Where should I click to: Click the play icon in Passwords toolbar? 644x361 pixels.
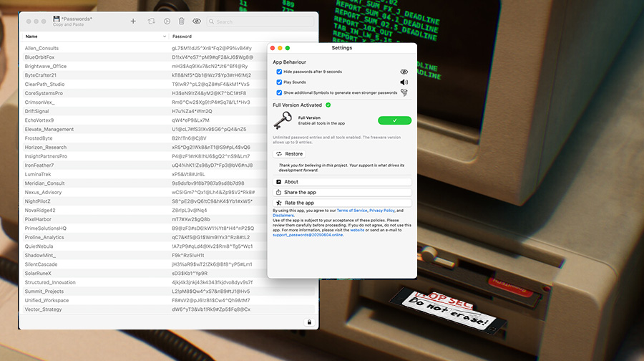(167, 21)
